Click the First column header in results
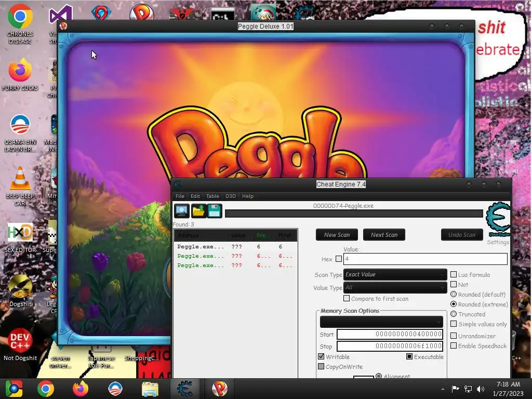Screen dimensions: 532x399 pyautogui.click(x=285, y=235)
